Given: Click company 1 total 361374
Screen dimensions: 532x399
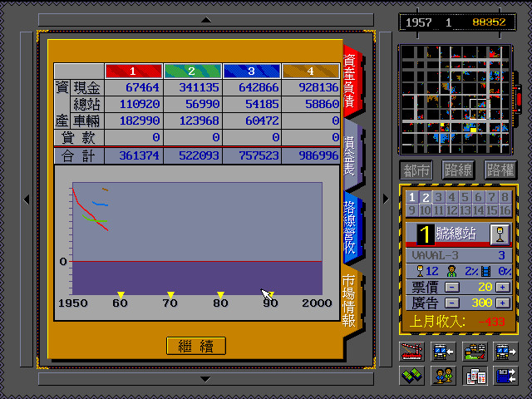Looking at the screenshot, I should coord(139,155).
